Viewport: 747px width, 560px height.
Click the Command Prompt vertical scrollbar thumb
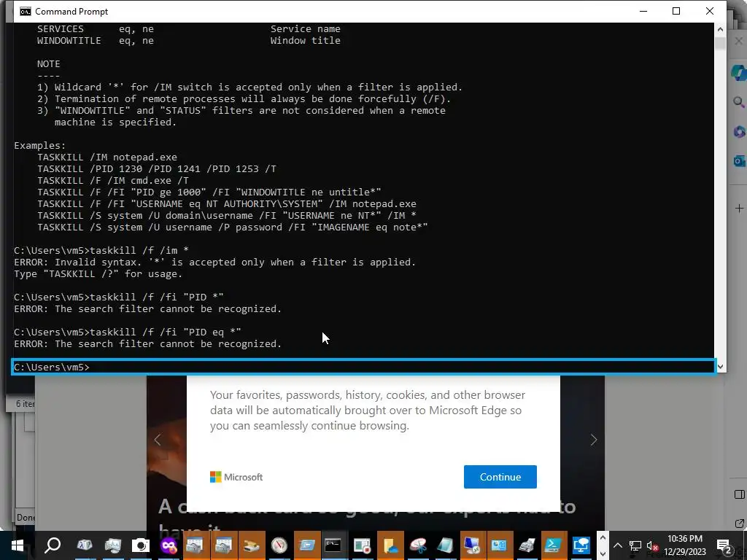[x=720, y=43]
